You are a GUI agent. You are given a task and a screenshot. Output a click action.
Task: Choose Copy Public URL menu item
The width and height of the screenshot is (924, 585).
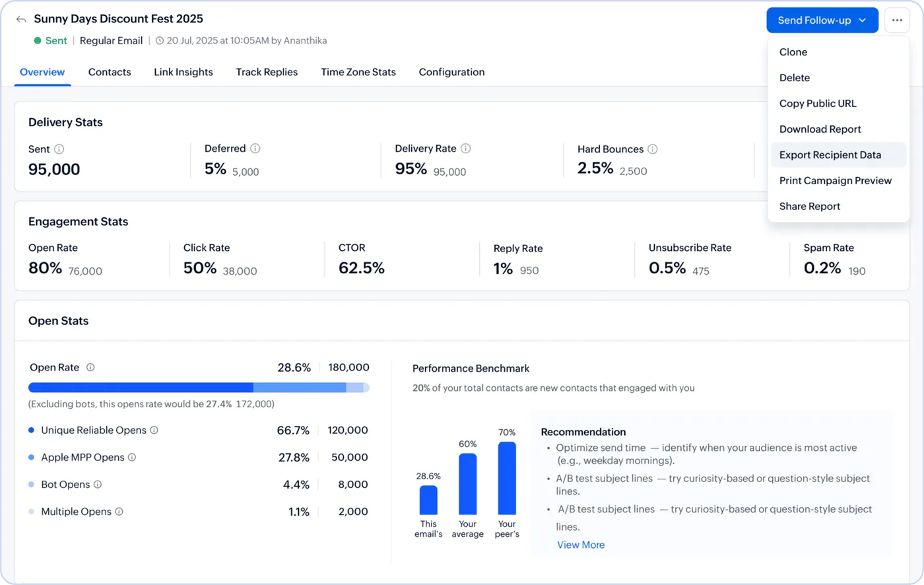[838, 104]
